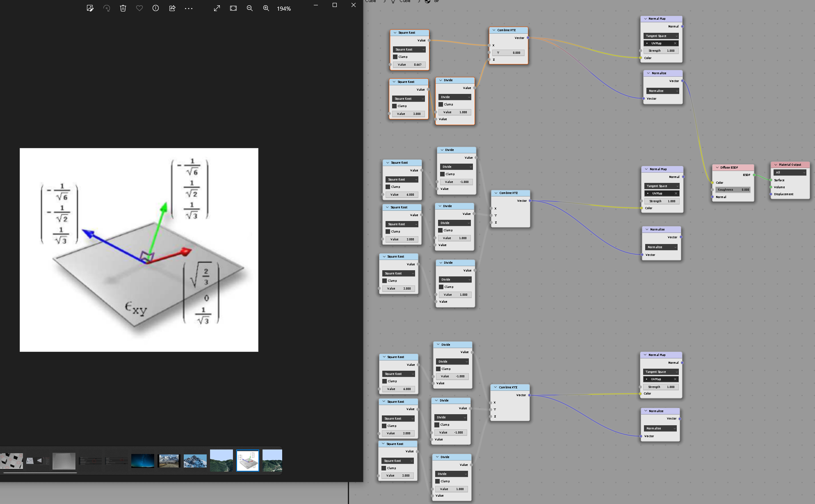
Task: Click the rotate image icon in Photos
Action: click(107, 8)
